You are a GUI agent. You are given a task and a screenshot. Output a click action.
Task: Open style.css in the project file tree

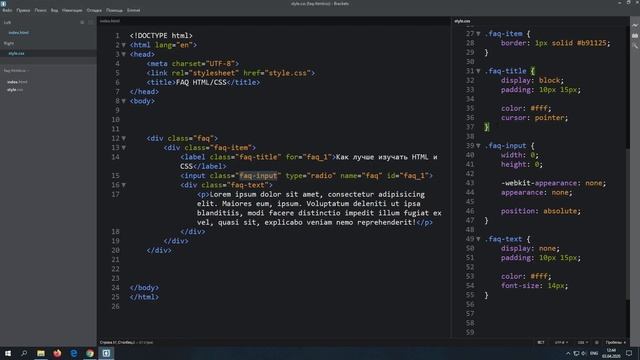[15, 90]
